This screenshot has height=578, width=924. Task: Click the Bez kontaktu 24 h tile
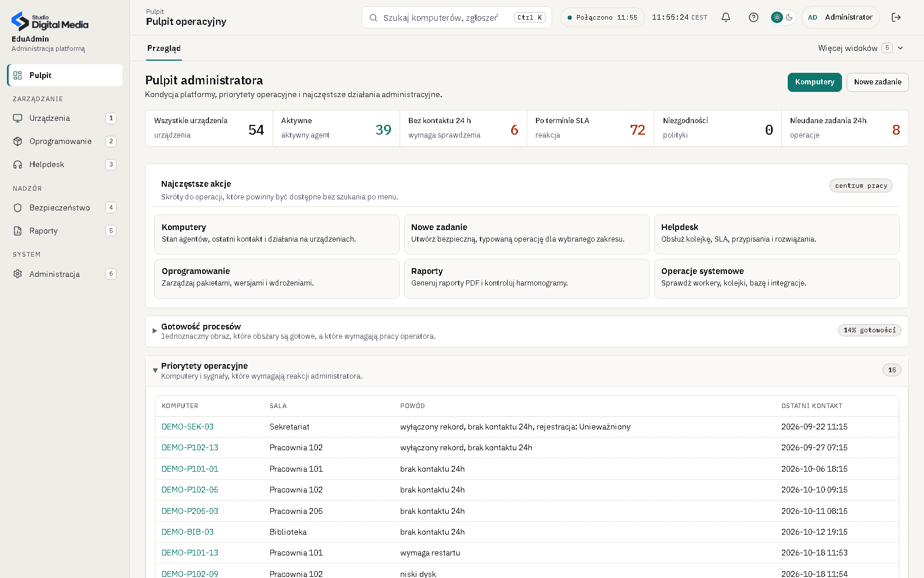[463, 128]
